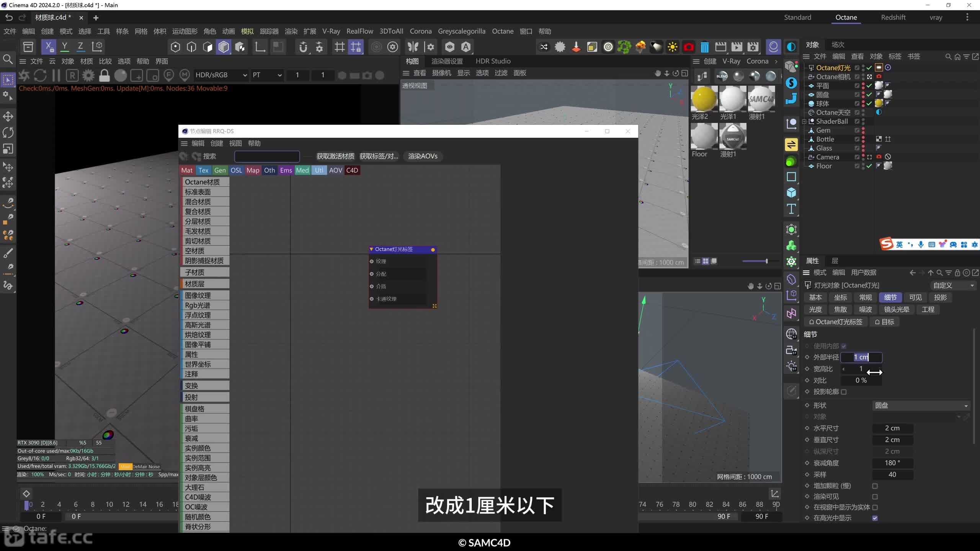Click the Y axis lock icon
This screenshot has width=980, height=551.
[x=65, y=47]
